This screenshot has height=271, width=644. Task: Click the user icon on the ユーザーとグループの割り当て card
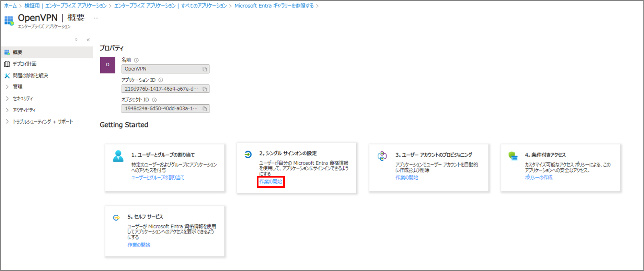click(x=118, y=156)
